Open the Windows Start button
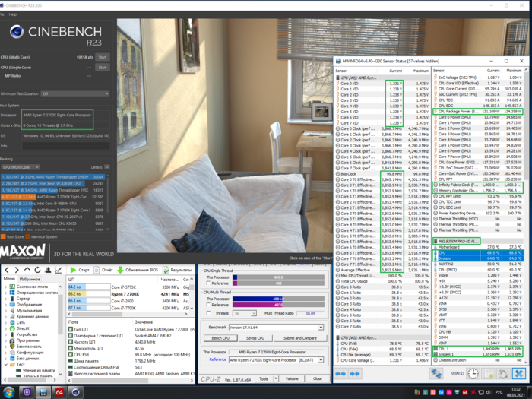The height and width of the screenshot is (399, 532). coord(8,393)
